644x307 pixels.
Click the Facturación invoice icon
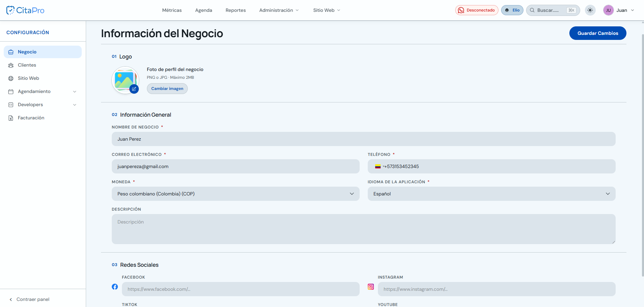pyautogui.click(x=11, y=118)
